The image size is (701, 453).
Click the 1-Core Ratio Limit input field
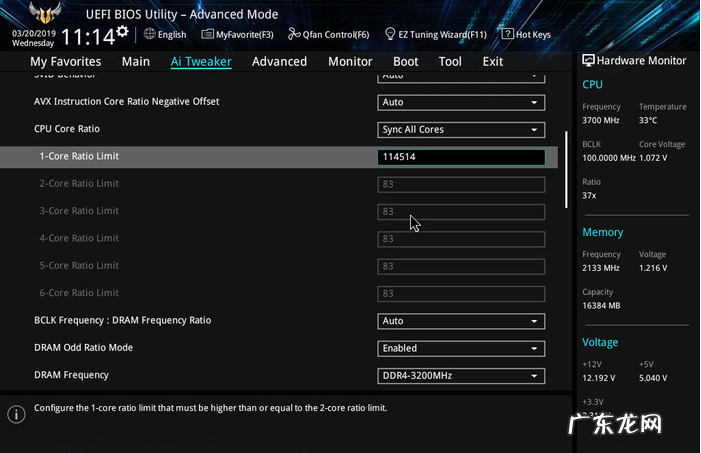(x=461, y=157)
